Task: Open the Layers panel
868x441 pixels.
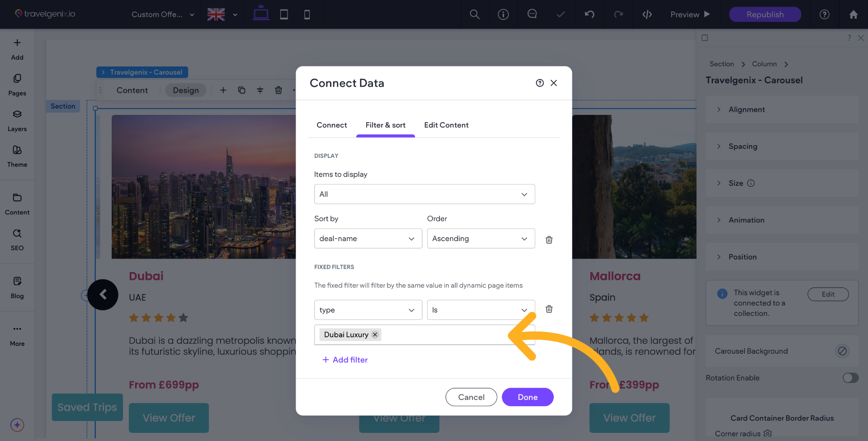Action: (17, 120)
